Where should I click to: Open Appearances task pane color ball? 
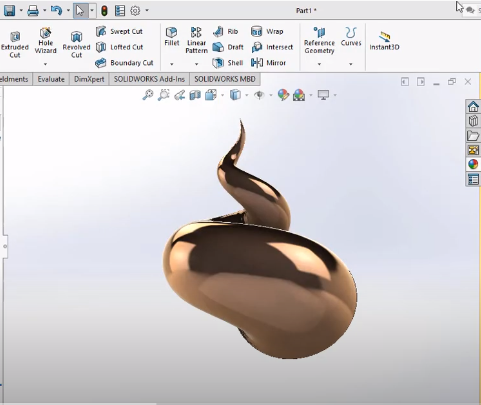(x=473, y=164)
